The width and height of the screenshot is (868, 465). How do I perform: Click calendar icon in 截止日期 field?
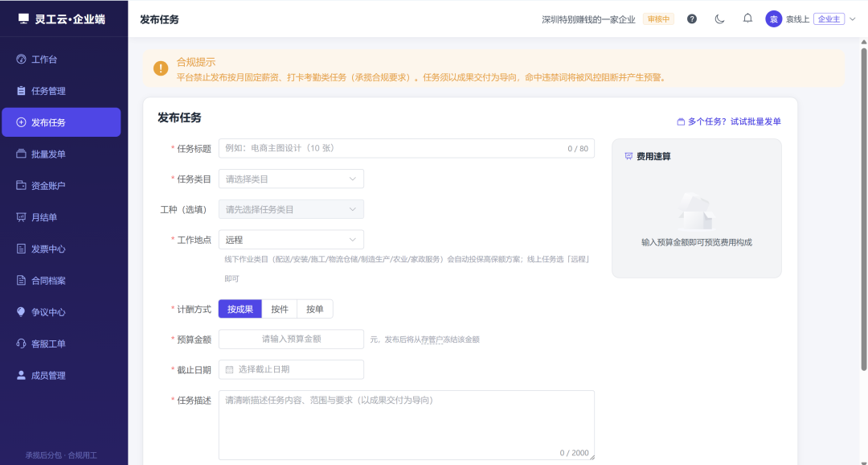pos(229,370)
